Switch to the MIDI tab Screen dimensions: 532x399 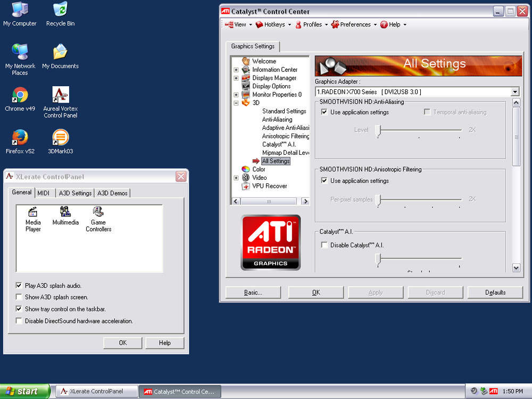click(44, 193)
